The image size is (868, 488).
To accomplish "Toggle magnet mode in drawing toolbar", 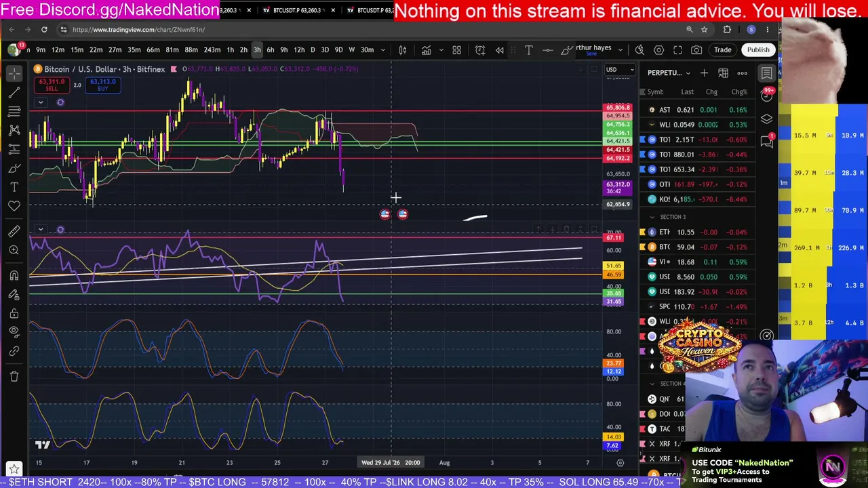I will point(14,275).
